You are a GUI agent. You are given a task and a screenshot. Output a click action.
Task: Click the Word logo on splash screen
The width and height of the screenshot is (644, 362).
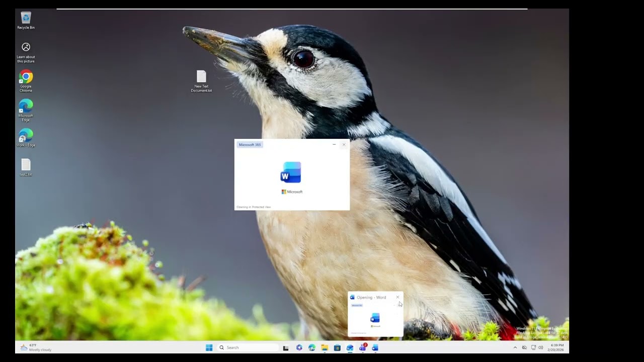(x=291, y=172)
